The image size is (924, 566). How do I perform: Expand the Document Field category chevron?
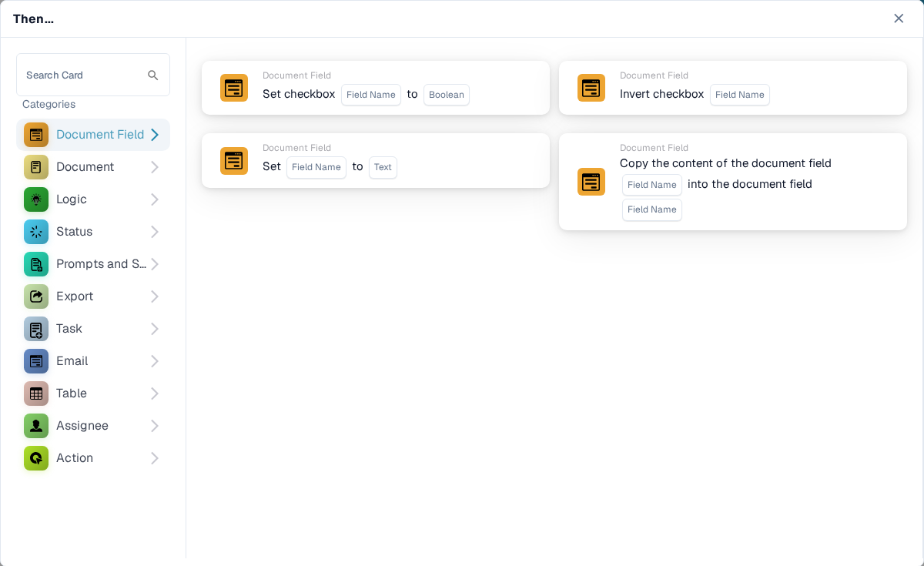click(x=155, y=135)
